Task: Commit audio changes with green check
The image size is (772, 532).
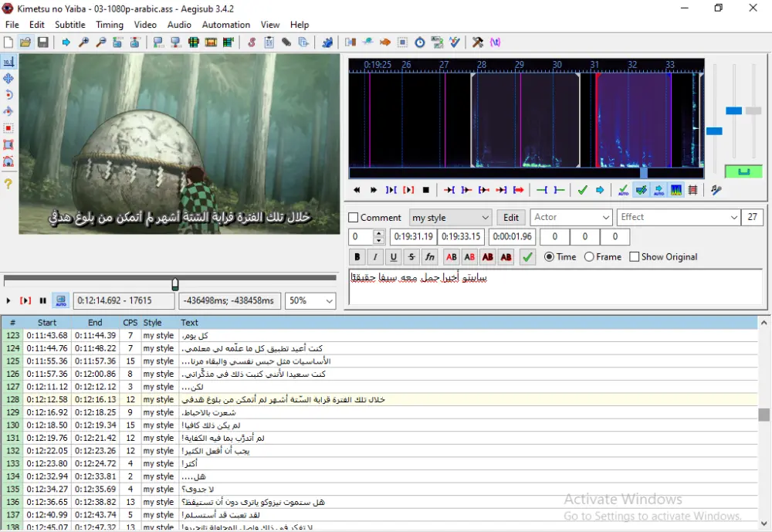Action: [x=582, y=190]
